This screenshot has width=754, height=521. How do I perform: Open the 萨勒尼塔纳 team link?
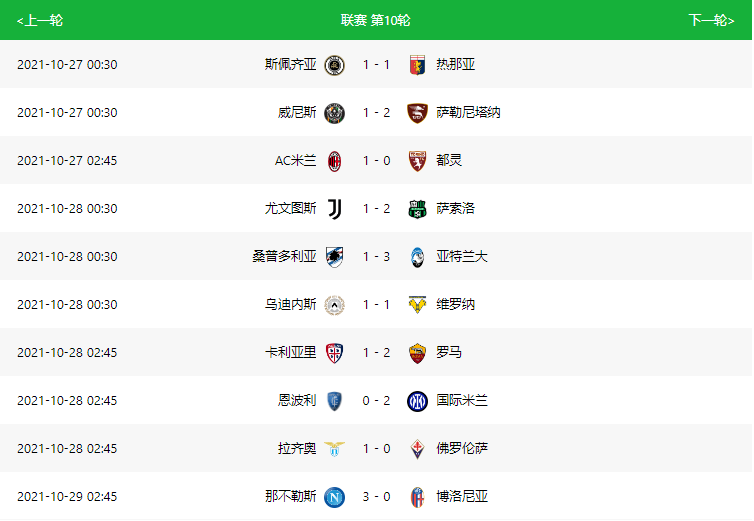click(x=468, y=112)
